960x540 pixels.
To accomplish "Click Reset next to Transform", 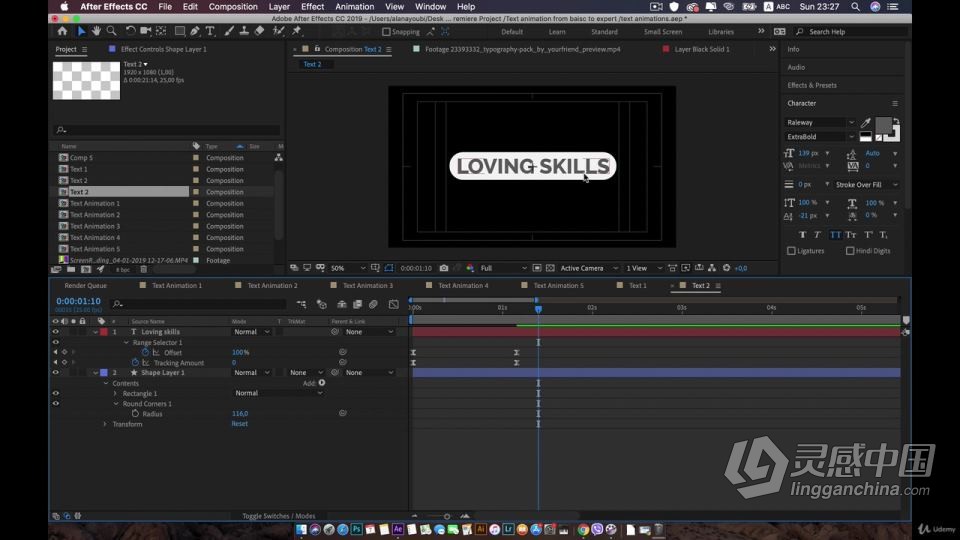I will tap(239, 424).
